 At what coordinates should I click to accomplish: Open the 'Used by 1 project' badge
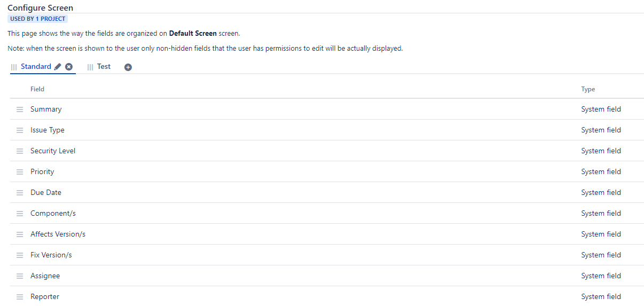[x=37, y=19]
